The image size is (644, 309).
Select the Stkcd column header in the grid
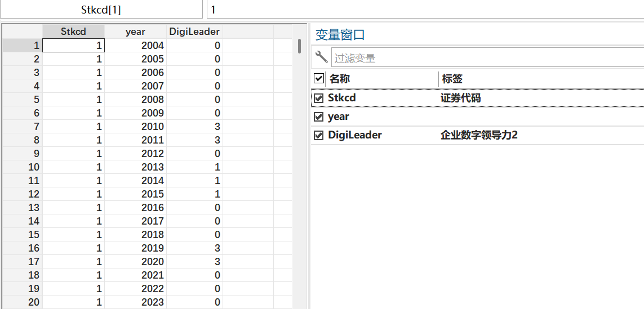[73, 32]
